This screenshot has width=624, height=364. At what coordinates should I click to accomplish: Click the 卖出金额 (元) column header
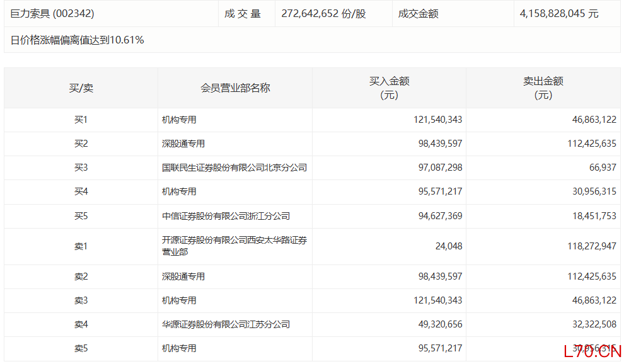[543, 88]
